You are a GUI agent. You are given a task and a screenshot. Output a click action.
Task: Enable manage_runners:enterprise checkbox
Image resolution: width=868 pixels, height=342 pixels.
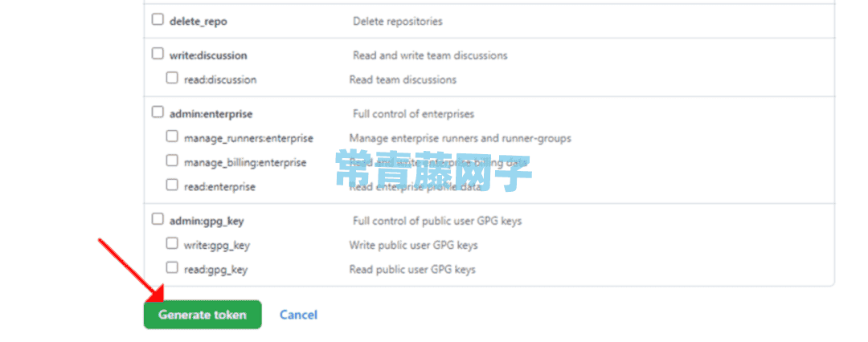pos(172,136)
